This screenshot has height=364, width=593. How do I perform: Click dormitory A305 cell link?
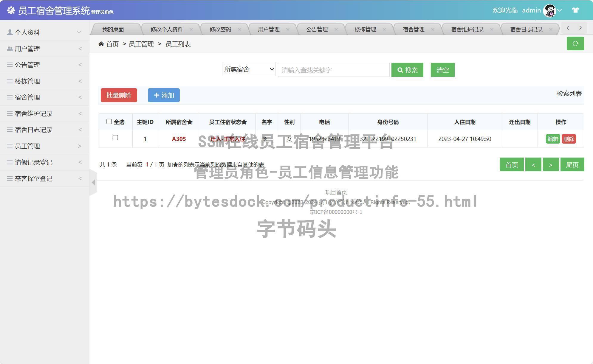pyautogui.click(x=179, y=139)
